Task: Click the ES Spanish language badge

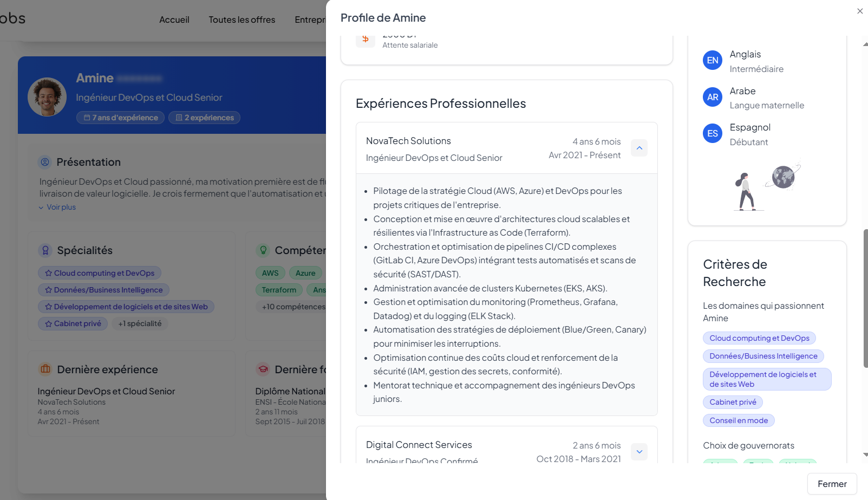Action: point(713,133)
